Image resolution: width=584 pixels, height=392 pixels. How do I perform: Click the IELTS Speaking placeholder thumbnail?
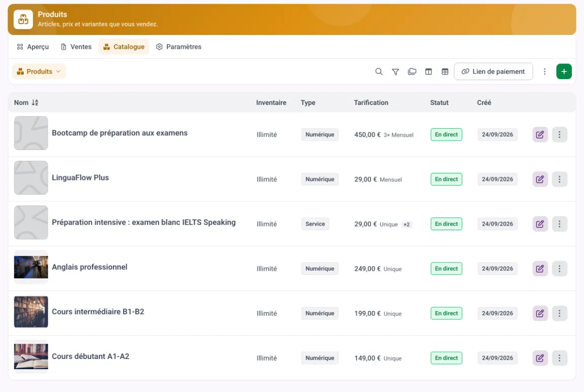[31, 223]
